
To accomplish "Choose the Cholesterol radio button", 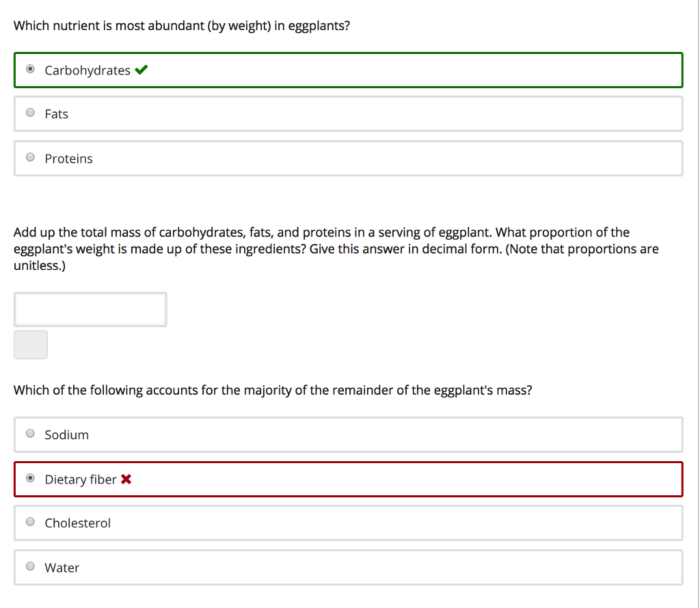I will pyautogui.click(x=30, y=521).
